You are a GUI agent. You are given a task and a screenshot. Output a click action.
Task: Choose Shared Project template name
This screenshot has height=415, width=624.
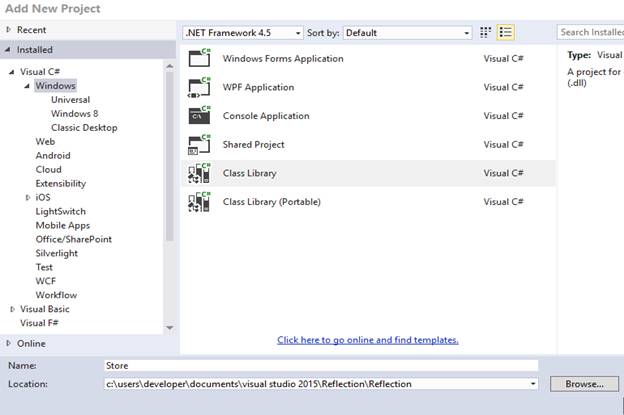pyautogui.click(x=254, y=144)
